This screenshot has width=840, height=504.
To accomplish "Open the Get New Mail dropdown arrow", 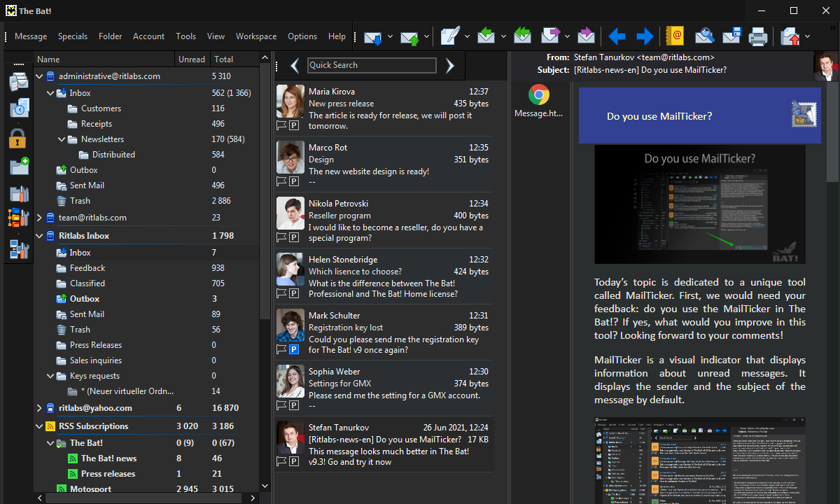I will [x=390, y=36].
